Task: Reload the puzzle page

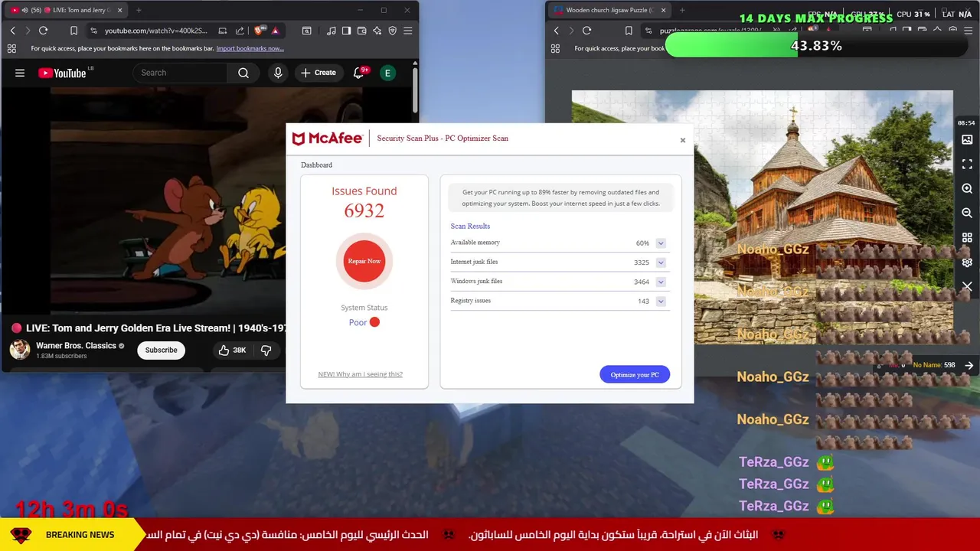Action: point(586,31)
